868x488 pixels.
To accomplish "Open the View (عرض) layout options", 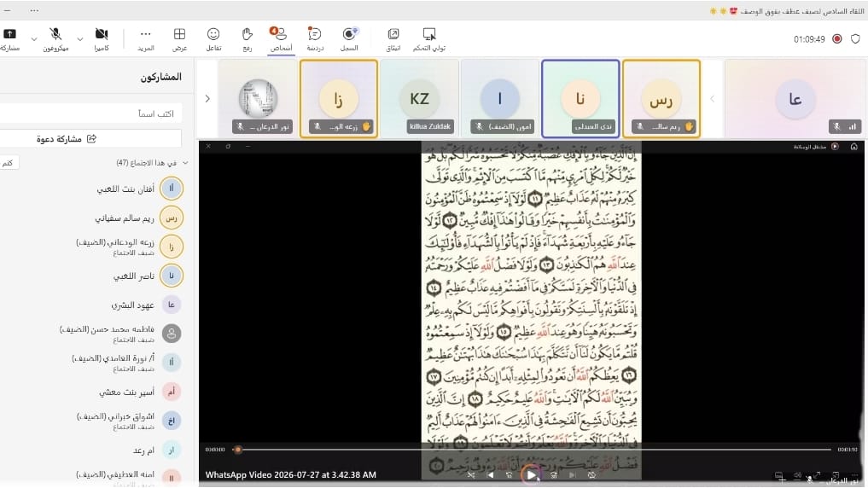I will [179, 39].
